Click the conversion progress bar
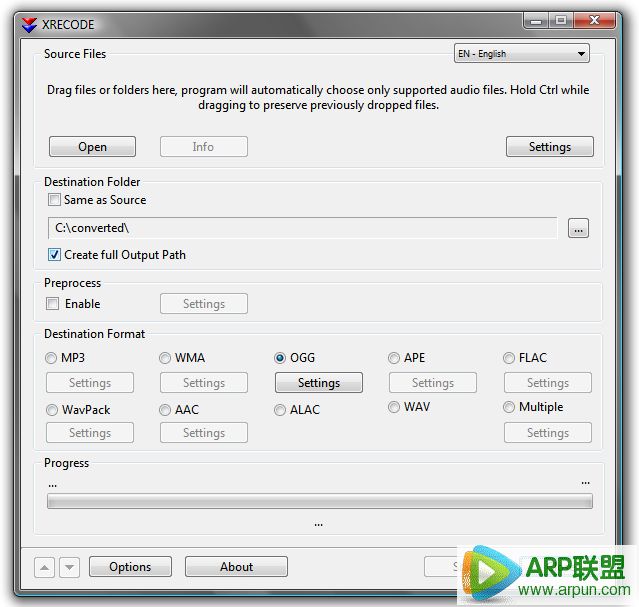This screenshot has height=607, width=639. click(x=320, y=501)
